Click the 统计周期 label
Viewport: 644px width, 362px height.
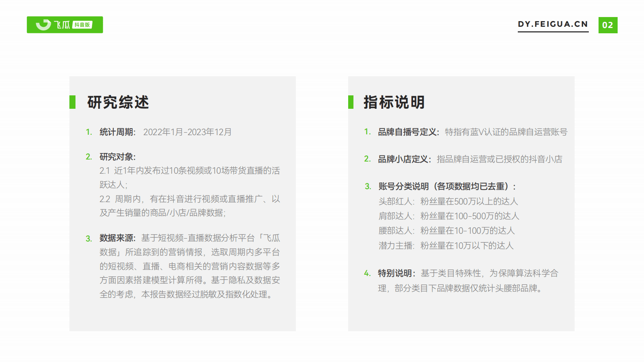[x=117, y=132]
